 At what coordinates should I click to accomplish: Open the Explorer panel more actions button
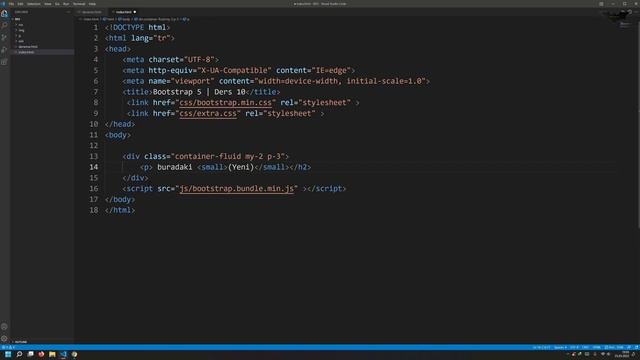pos(68,12)
